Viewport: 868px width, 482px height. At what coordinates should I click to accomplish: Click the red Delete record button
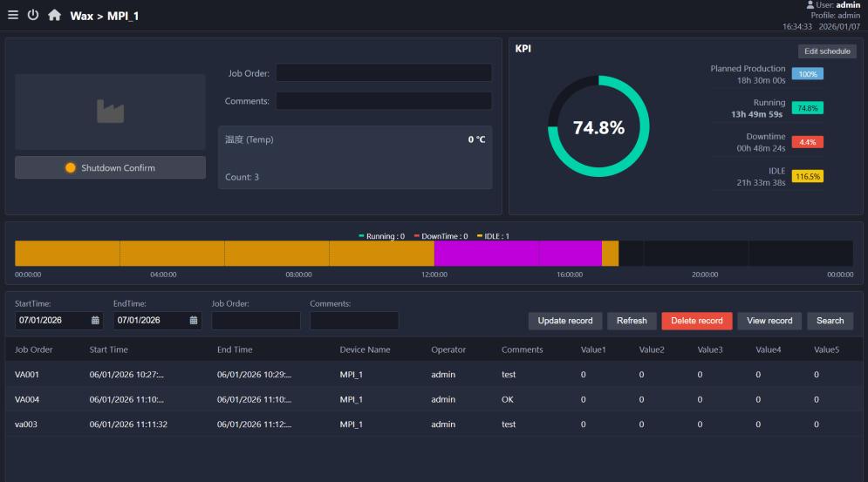coord(696,321)
